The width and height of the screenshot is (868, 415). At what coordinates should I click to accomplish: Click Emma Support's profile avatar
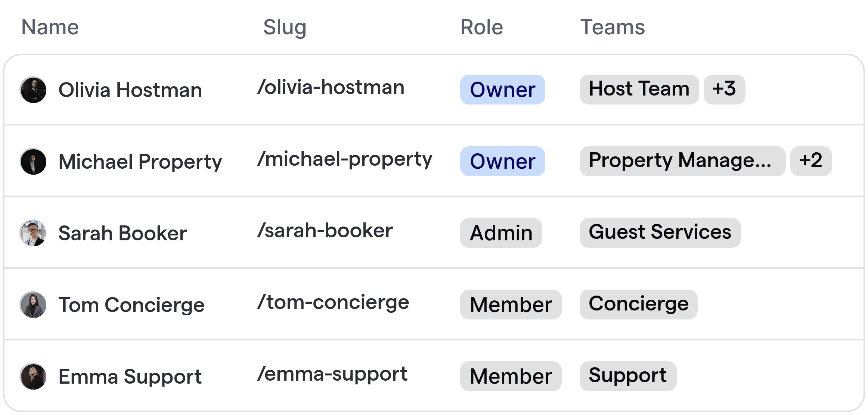33,377
